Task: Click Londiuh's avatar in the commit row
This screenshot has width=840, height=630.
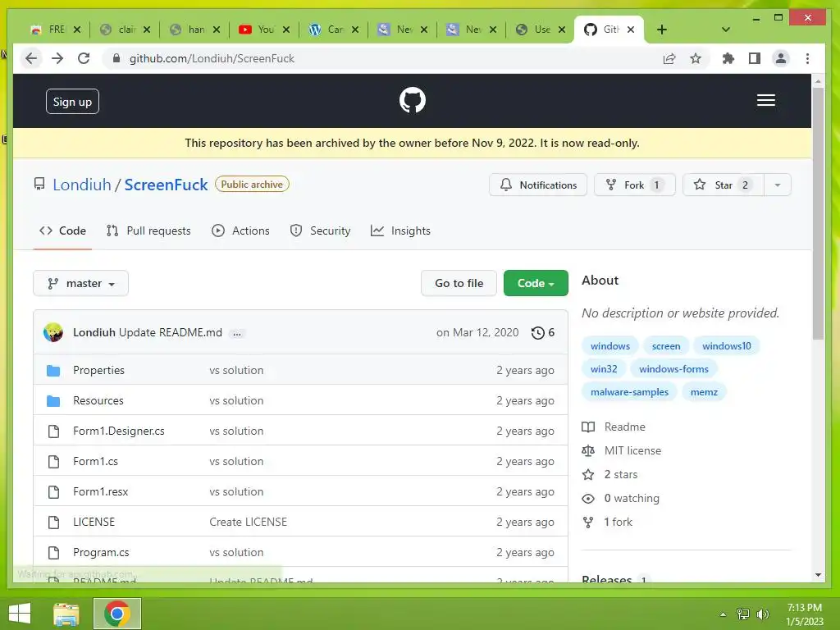Action: coord(53,332)
